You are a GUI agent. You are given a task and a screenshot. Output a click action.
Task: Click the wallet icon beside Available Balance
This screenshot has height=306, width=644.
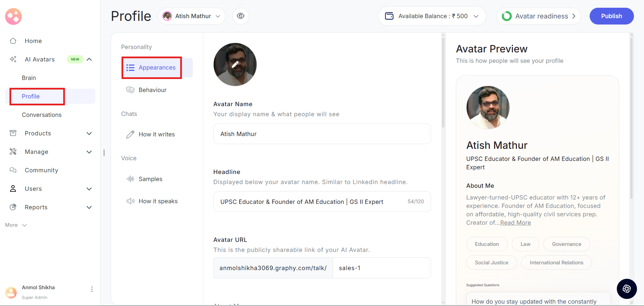[x=389, y=16]
